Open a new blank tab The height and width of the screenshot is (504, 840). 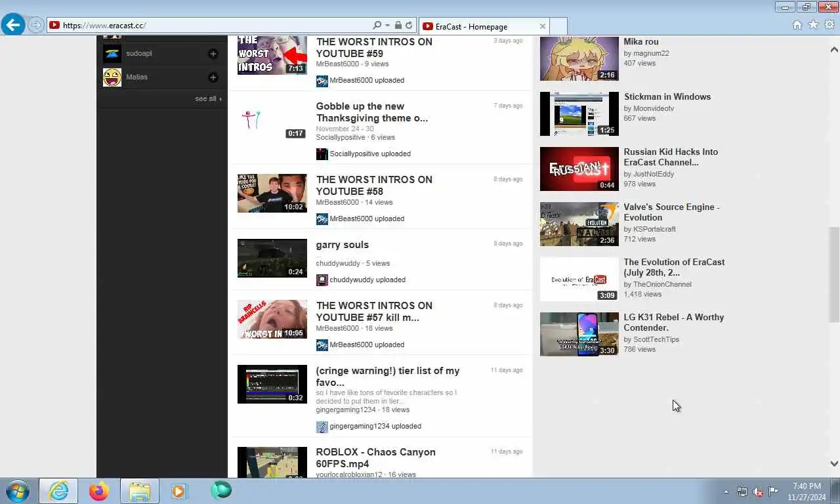pyautogui.click(x=558, y=26)
